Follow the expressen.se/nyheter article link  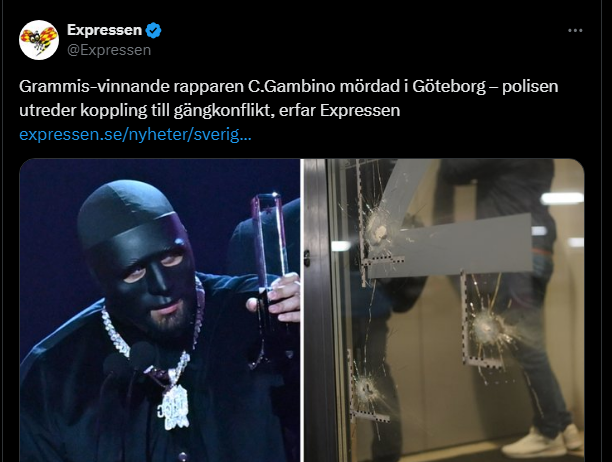[x=135, y=135]
